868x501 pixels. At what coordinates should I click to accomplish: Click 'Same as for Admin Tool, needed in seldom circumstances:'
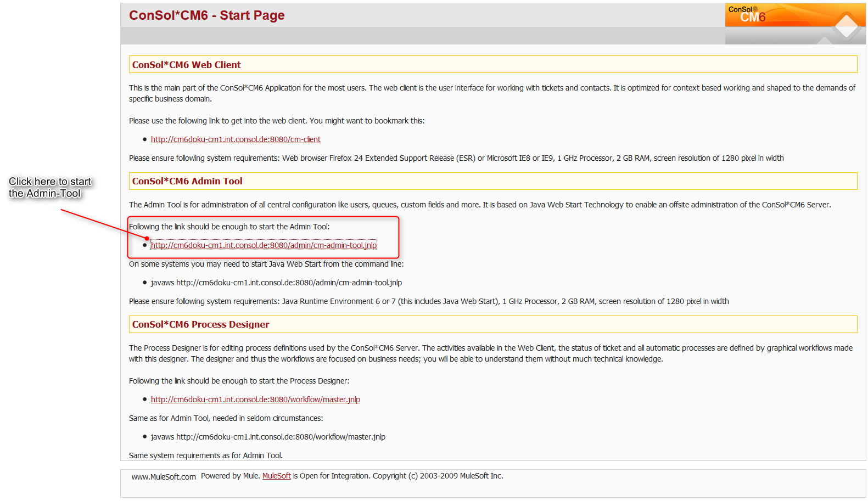tap(226, 418)
